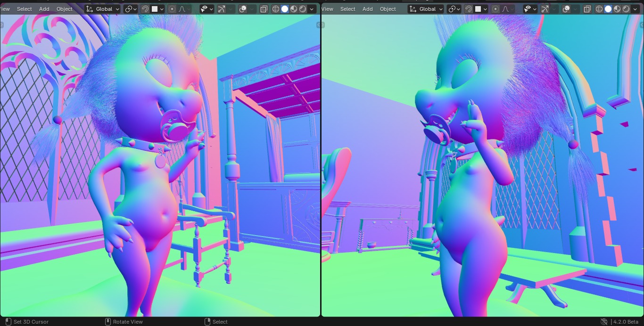Screen dimensions: 644x326
Task: Open View menu in right viewport
Action: [x=328, y=9]
